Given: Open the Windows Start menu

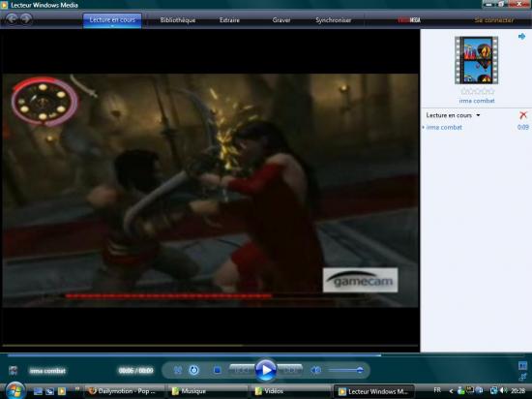Looking at the screenshot, I should pos(15,390).
